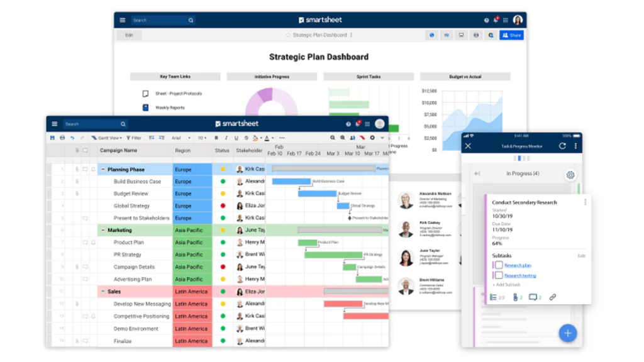The image size is (644, 362).
Task: Click the Zoom In magnifier in Gantt toolbar
Action: click(x=343, y=138)
